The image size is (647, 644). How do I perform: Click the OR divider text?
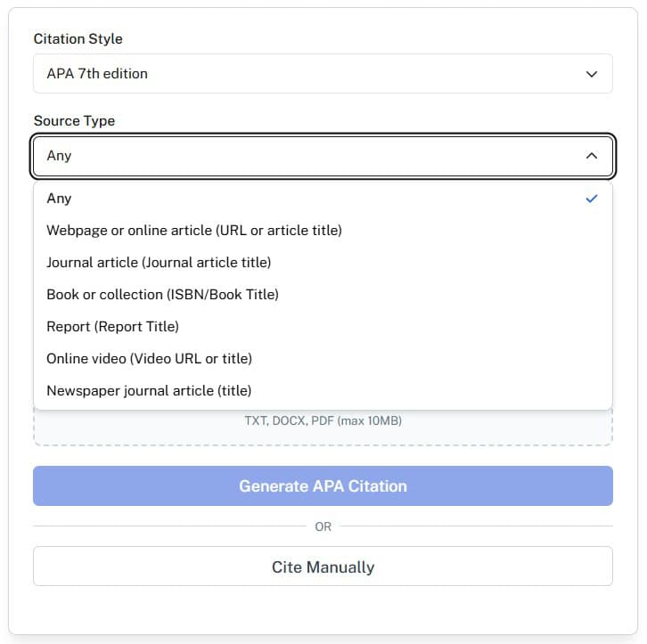click(x=323, y=526)
